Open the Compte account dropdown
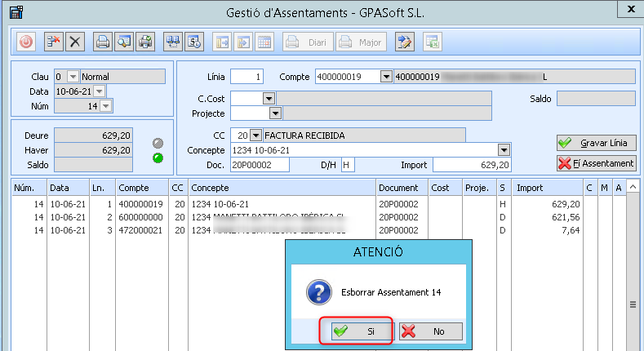Screen dimensions: 644x351 point(386,77)
